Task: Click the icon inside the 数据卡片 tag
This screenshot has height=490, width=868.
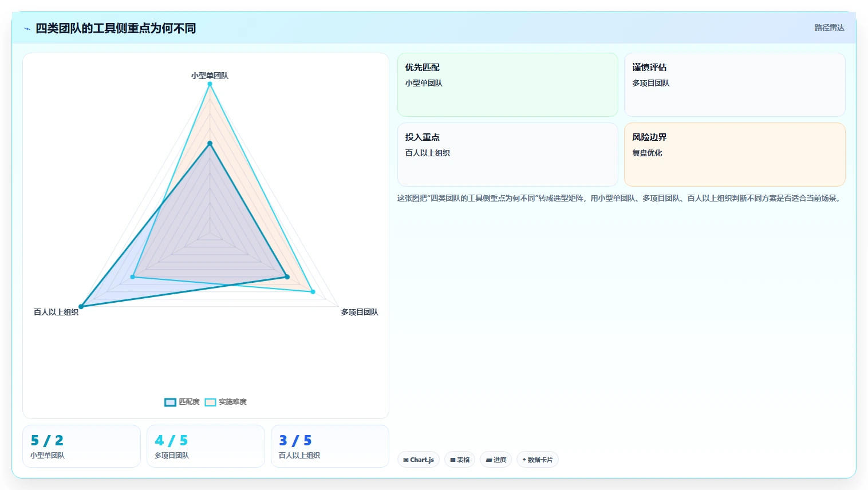Action: (x=524, y=460)
